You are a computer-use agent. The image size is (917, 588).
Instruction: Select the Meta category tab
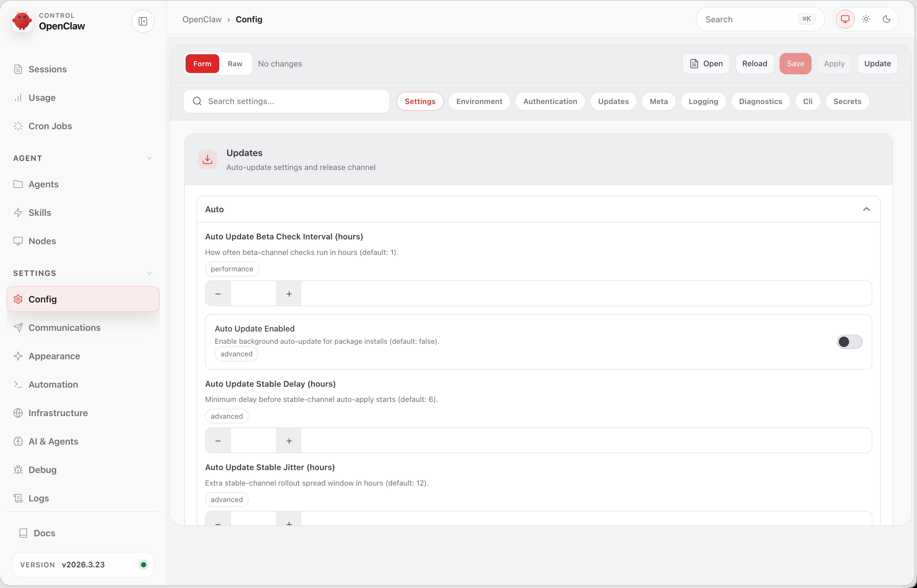(x=659, y=101)
